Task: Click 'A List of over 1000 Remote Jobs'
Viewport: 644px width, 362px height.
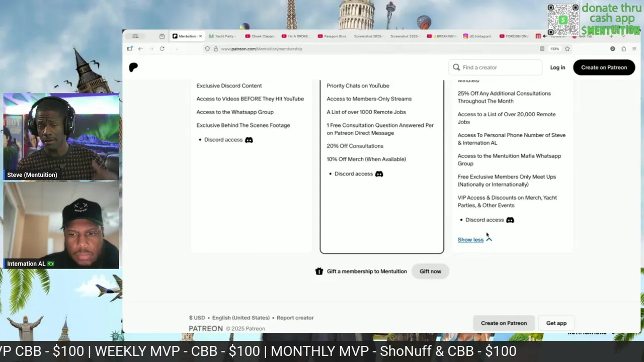Action: click(x=366, y=112)
